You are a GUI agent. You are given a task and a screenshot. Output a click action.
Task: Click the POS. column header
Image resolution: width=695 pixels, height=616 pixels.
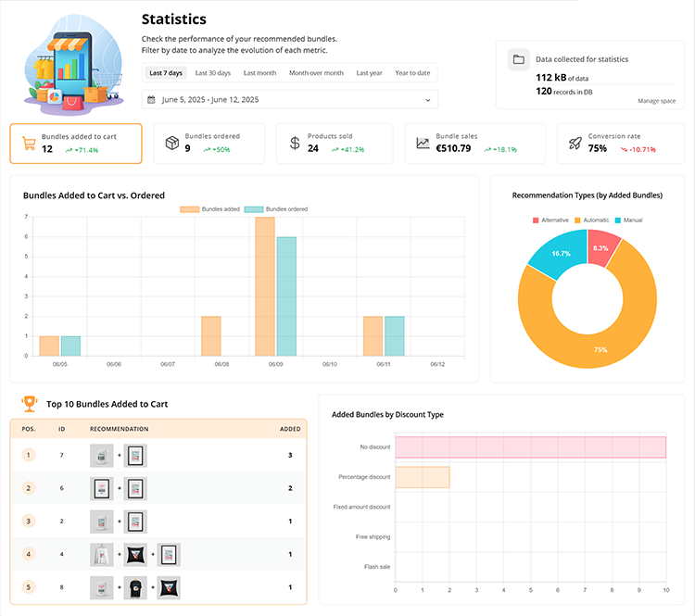coord(29,429)
